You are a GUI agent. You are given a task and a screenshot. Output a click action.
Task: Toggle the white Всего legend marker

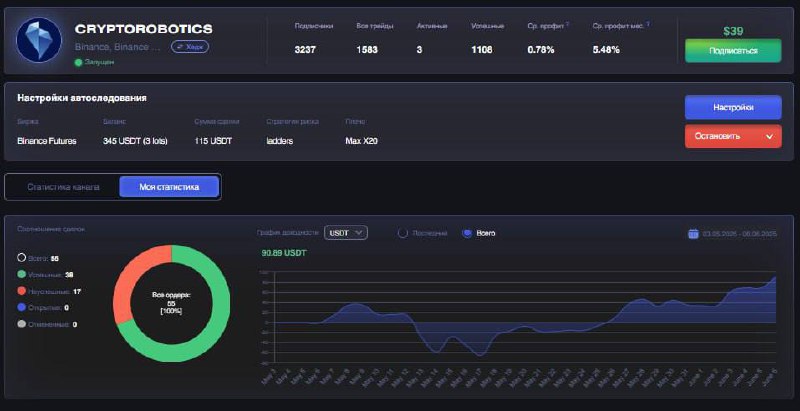(21, 258)
